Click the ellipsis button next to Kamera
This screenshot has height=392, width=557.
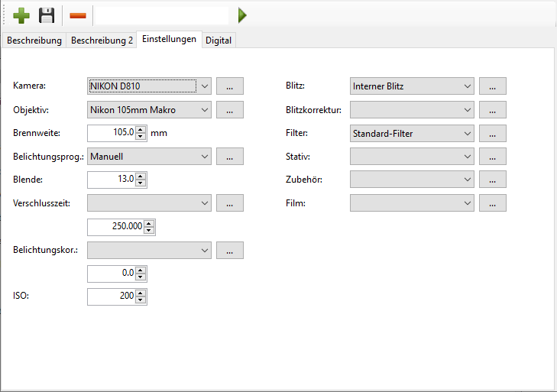pos(230,86)
